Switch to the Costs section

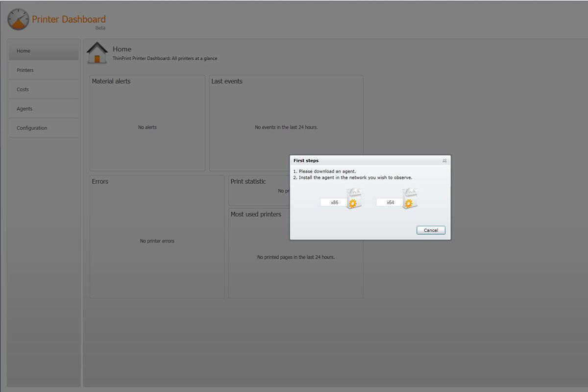point(23,89)
